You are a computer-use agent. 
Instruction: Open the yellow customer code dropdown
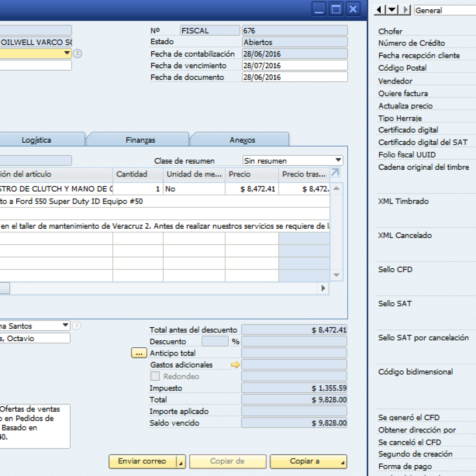[66, 53]
